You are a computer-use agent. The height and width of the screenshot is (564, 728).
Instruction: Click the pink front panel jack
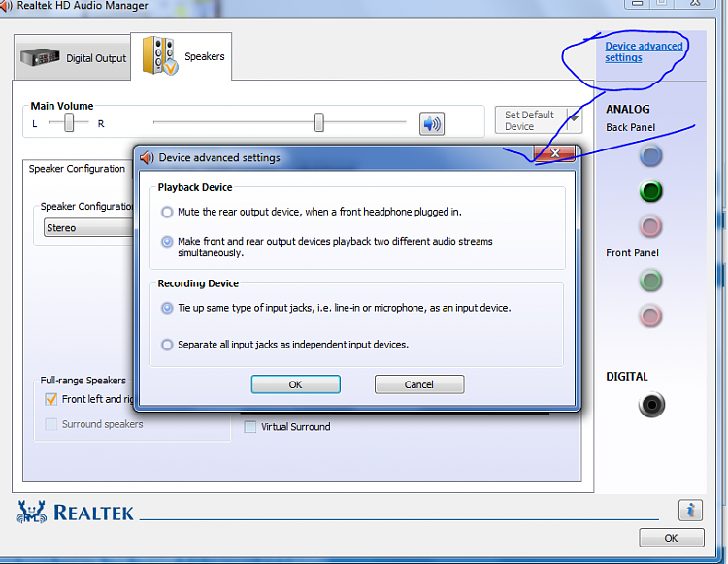coord(650,316)
